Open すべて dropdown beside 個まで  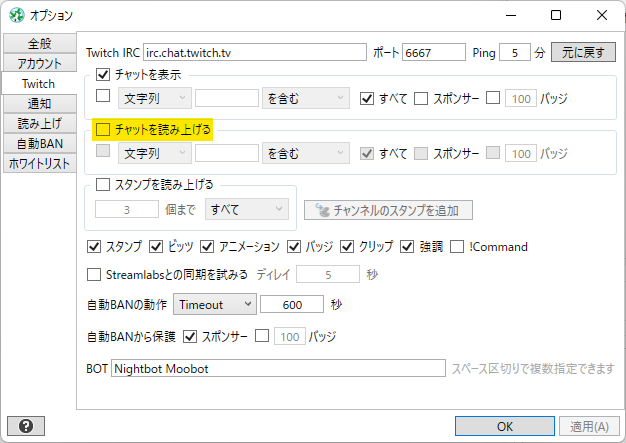point(247,209)
